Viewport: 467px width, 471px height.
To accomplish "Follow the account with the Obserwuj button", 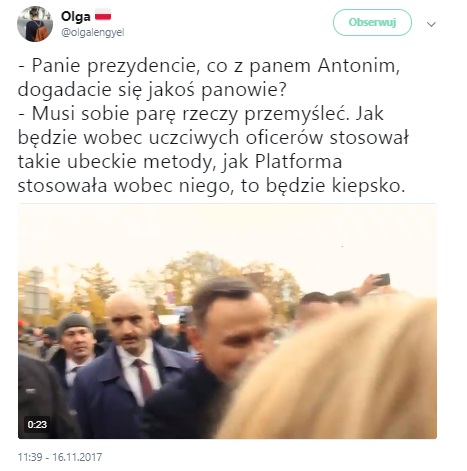I will [x=372, y=22].
